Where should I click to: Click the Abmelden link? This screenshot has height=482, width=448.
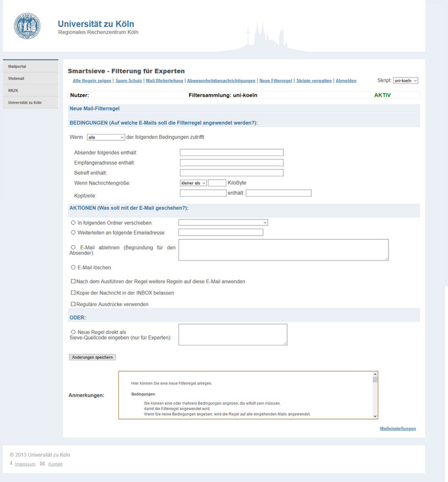346,81
